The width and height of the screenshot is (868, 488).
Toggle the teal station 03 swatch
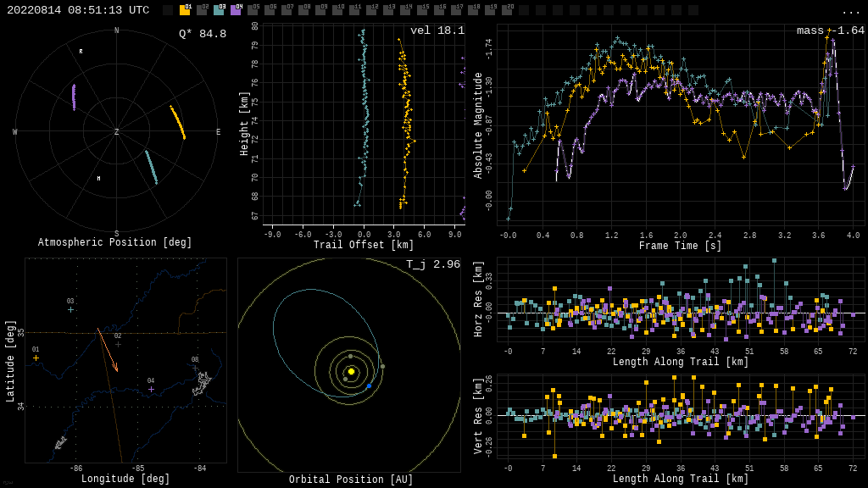click(219, 10)
